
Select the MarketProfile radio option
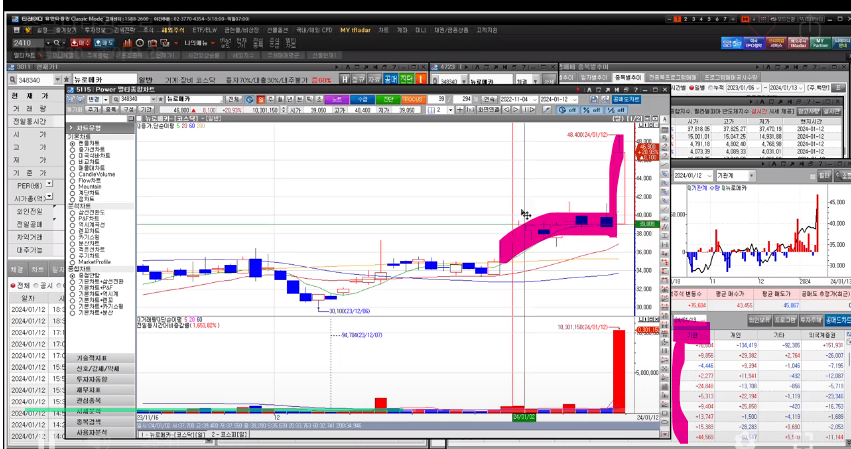72,262
